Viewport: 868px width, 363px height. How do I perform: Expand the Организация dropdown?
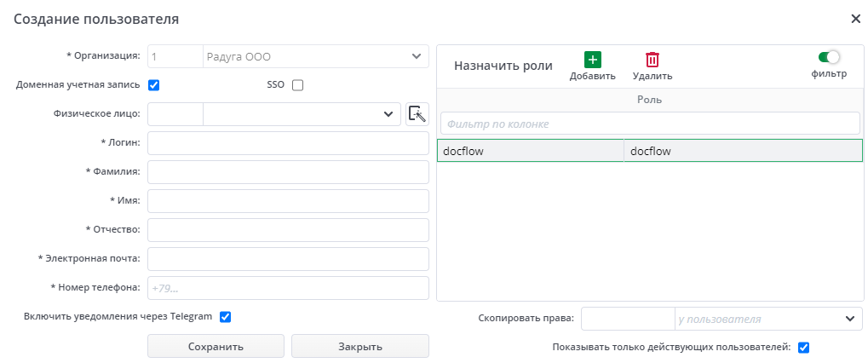click(417, 56)
